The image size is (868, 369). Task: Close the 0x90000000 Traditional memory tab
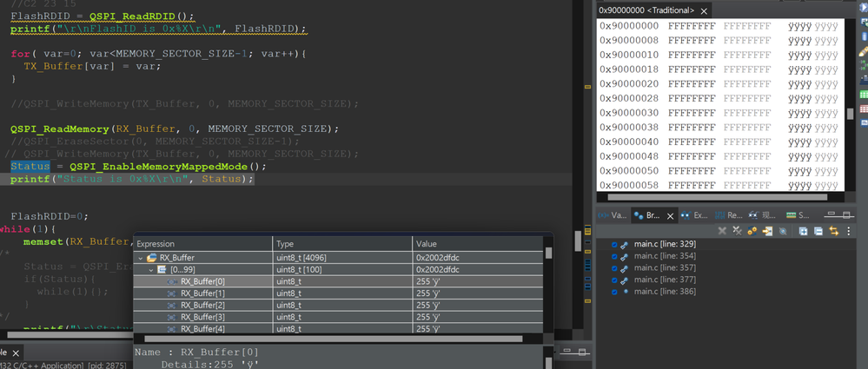704,11
